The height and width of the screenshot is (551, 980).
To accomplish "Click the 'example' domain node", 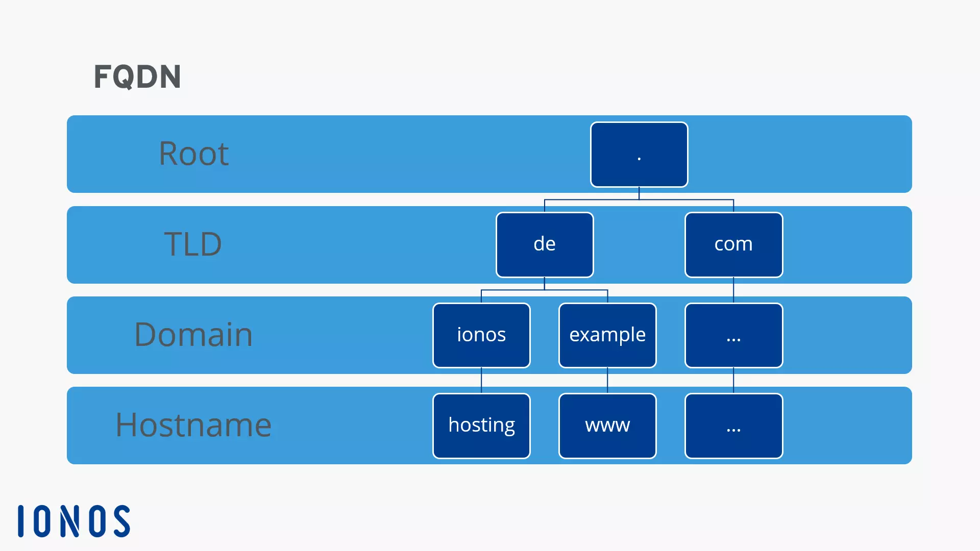I will (606, 334).
